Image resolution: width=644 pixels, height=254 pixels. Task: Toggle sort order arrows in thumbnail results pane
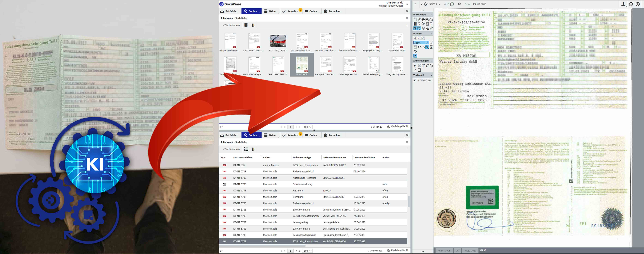[253, 25]
